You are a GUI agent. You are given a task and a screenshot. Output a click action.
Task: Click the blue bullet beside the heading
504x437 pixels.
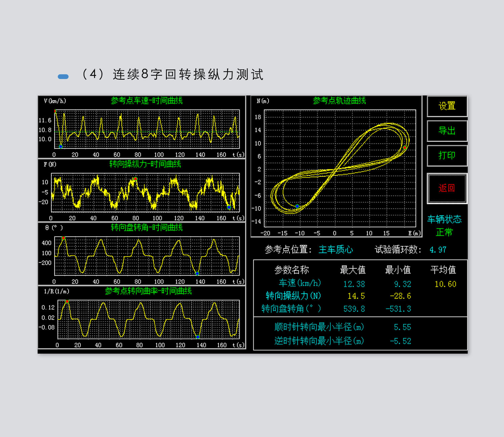point(63,77)
